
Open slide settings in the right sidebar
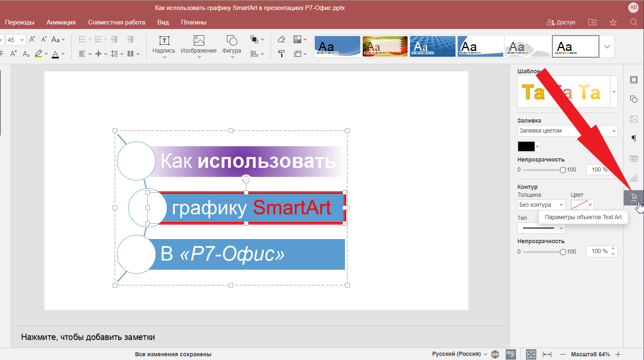(x=634, y=80)
